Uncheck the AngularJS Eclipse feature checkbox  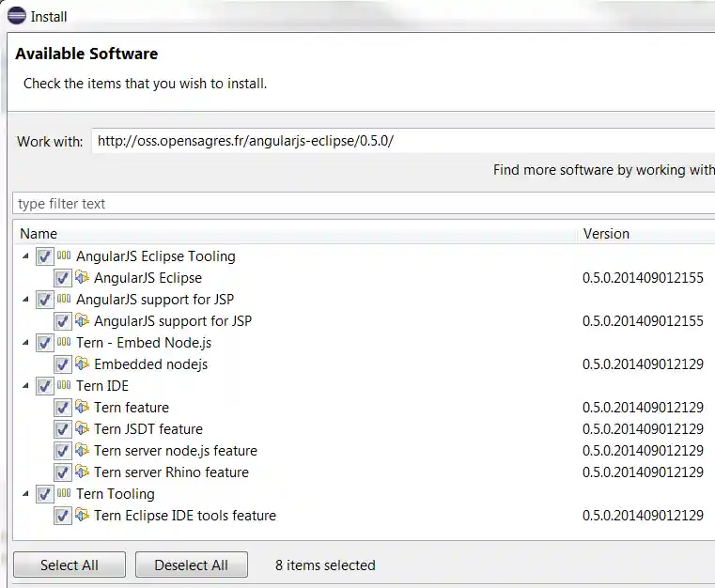62,278
